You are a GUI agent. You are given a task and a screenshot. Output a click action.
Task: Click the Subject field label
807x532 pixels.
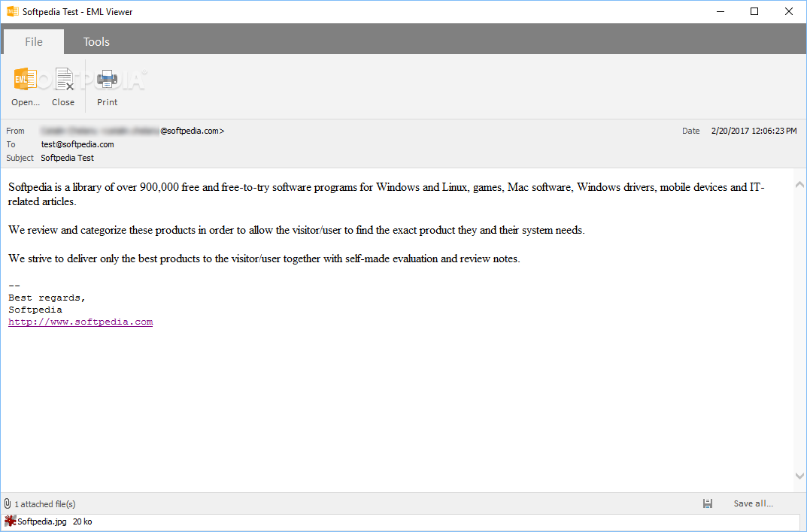coord(20,158)
